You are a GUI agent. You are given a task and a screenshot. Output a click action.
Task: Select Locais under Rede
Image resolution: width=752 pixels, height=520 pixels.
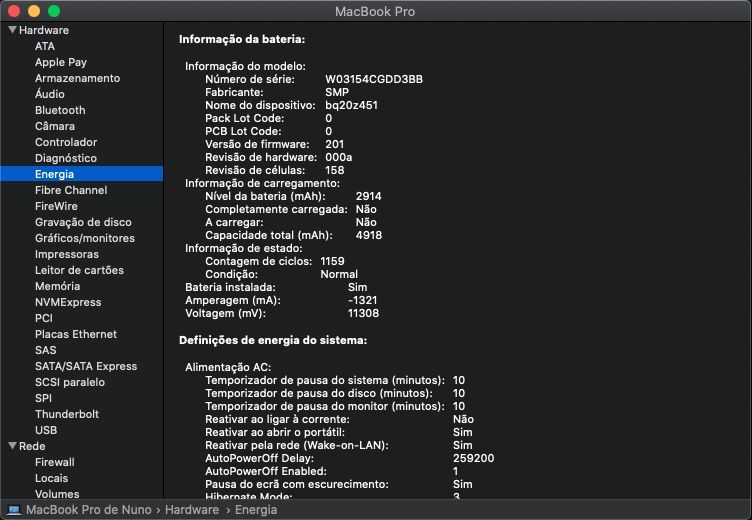tap(51, 478)
